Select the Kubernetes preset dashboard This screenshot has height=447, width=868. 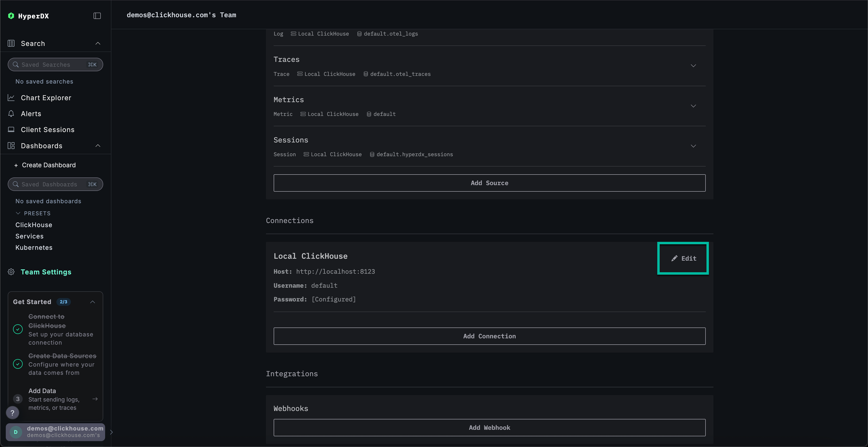coord(33,247)
